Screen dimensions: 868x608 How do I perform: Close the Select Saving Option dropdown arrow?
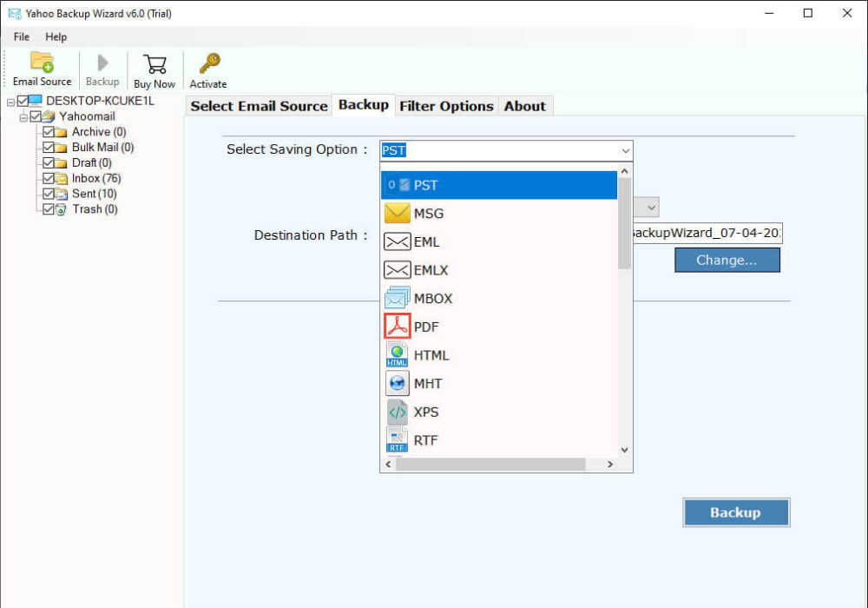pos(625,150)
